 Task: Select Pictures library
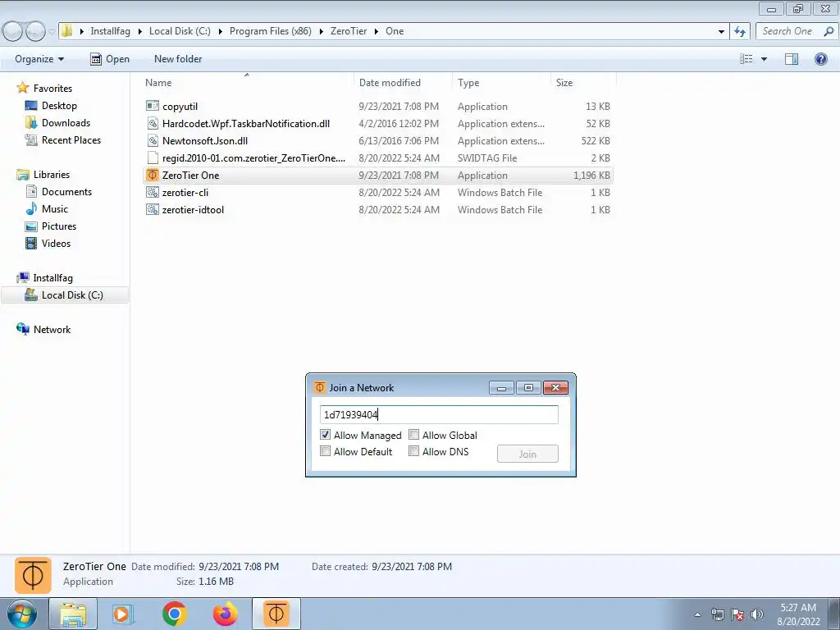point(59,226)
